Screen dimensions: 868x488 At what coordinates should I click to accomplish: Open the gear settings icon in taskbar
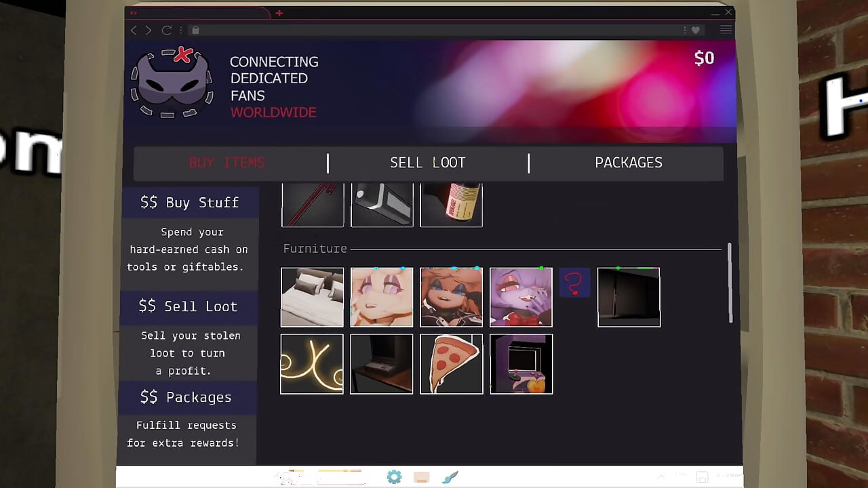pos(394,477)
